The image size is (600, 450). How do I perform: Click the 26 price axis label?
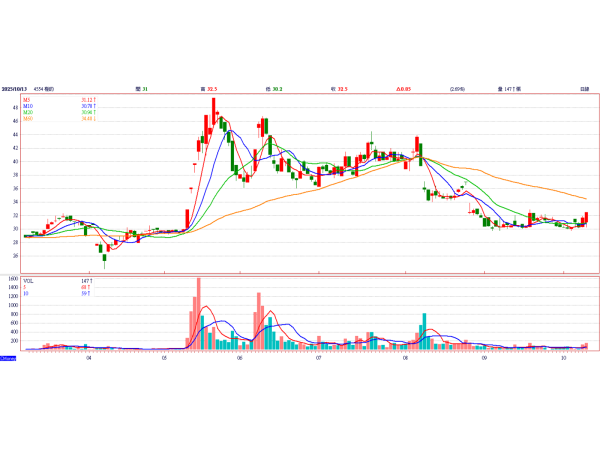coord(15,256)
